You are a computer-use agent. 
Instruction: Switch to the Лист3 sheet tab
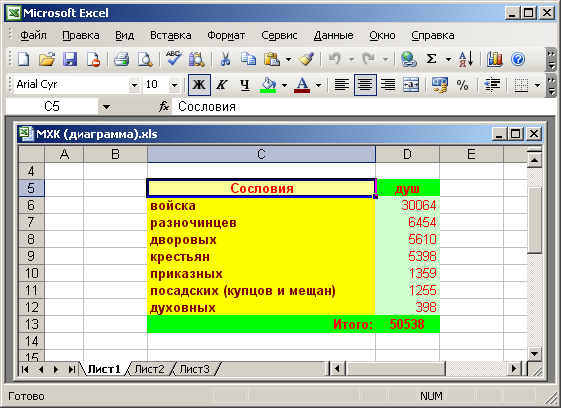pos(194,369)
